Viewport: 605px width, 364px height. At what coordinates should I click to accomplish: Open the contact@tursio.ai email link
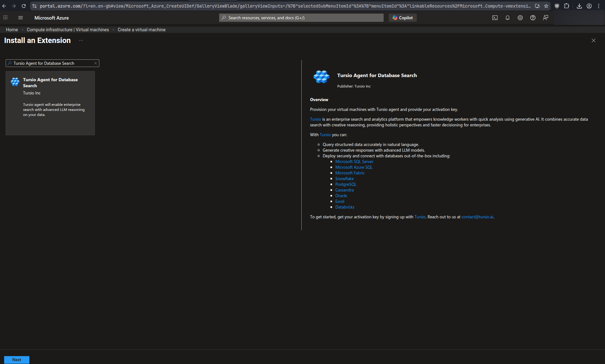(x=477, y=217)
